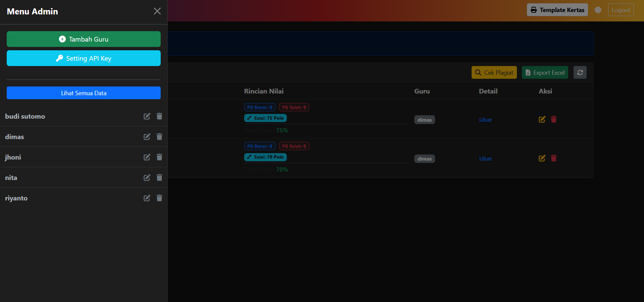Select teacher jhoni from the list

[x=13, y=157]
